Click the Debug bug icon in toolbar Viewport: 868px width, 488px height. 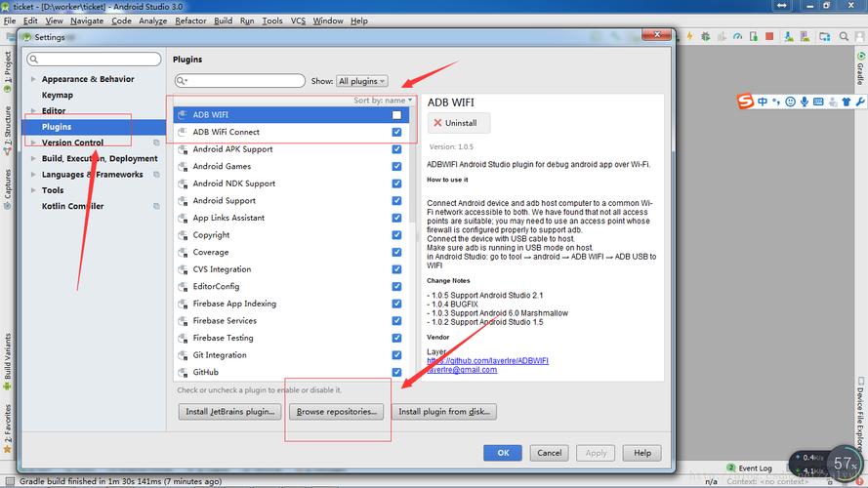point(705,36)
